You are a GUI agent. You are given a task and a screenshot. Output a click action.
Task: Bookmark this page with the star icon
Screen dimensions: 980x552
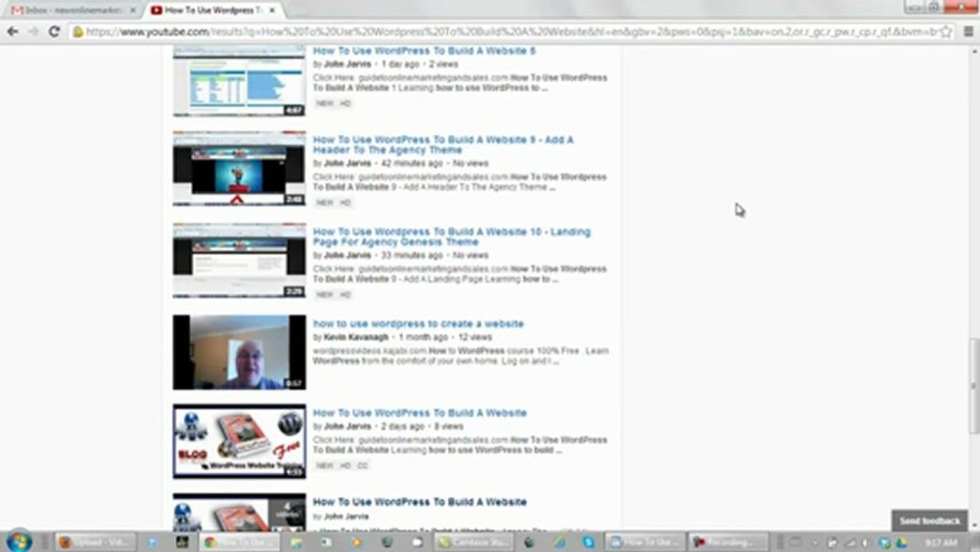click(946, 31)
